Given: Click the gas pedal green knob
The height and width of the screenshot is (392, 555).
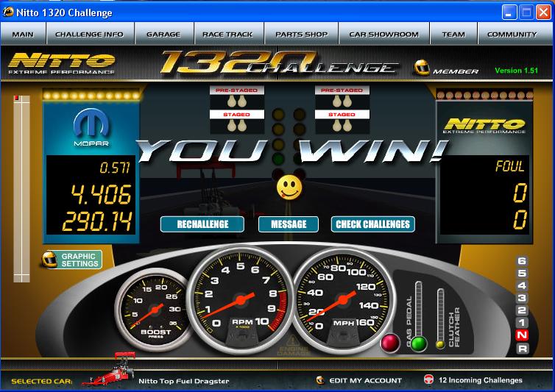Looking at the screenshot, I should pyautogui.click(x=419, y=343).
